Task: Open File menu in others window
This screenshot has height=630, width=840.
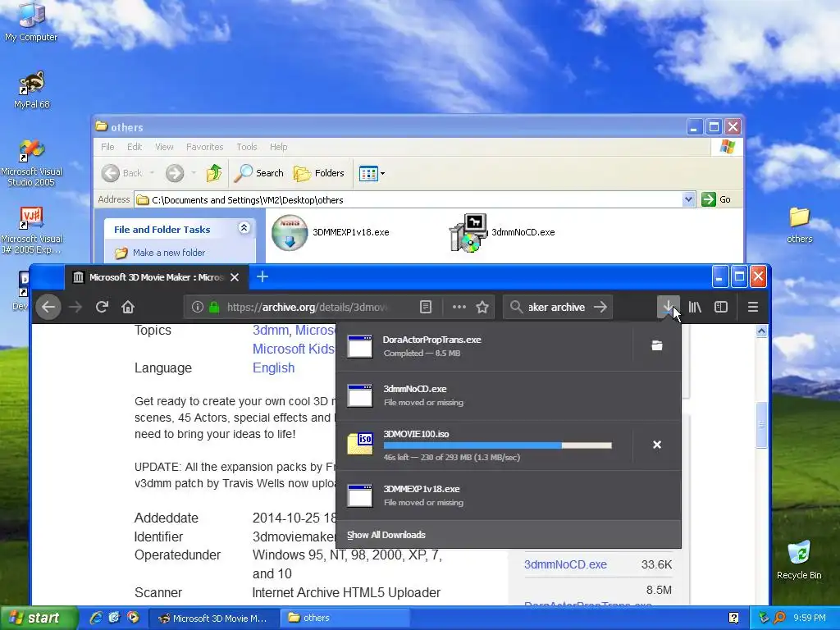Action: point(107,147)
